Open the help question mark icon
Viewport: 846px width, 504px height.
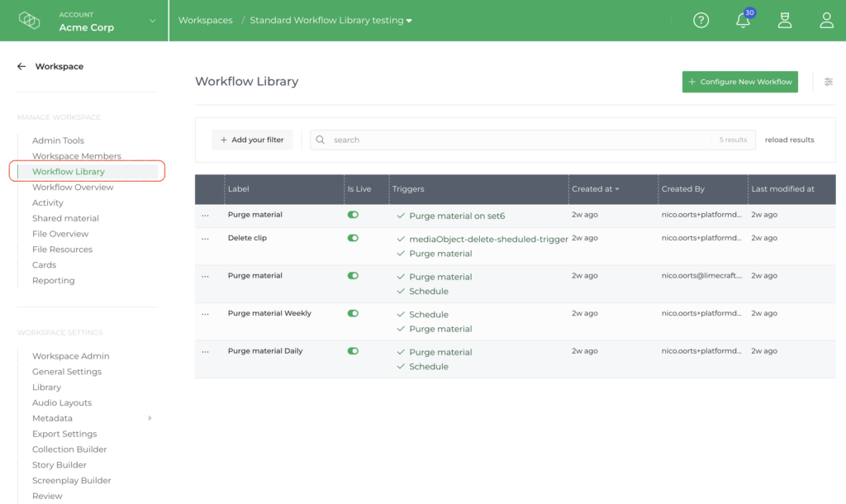(701, 21)
